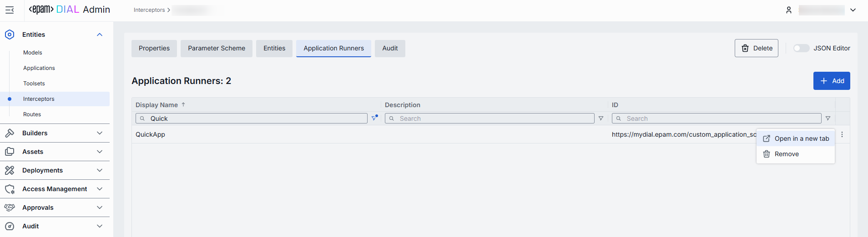Switch to the Parameter Scheme tab
This screenshot has width=868, height=237.
click(x=217, y=48)
